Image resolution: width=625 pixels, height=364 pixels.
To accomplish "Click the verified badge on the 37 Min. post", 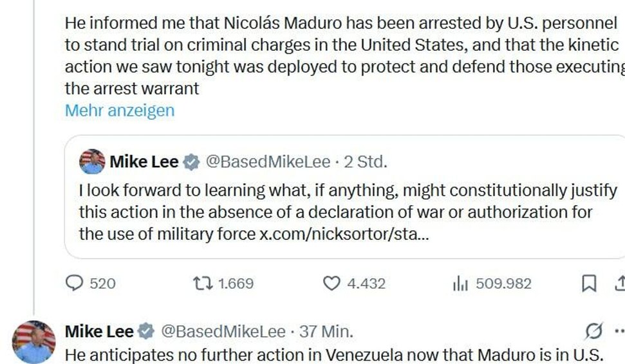I will point(147,332).
